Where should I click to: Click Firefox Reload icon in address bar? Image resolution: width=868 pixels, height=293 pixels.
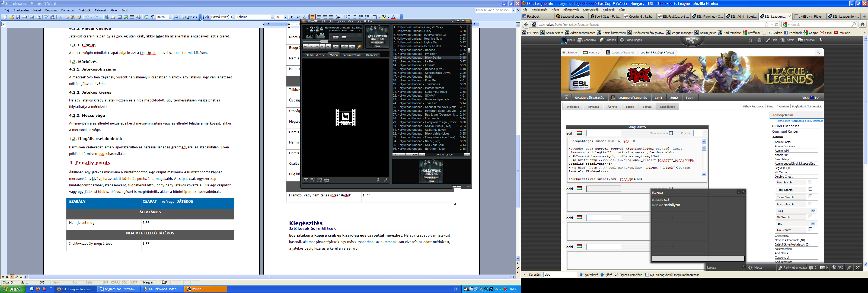tap(777, 24)
